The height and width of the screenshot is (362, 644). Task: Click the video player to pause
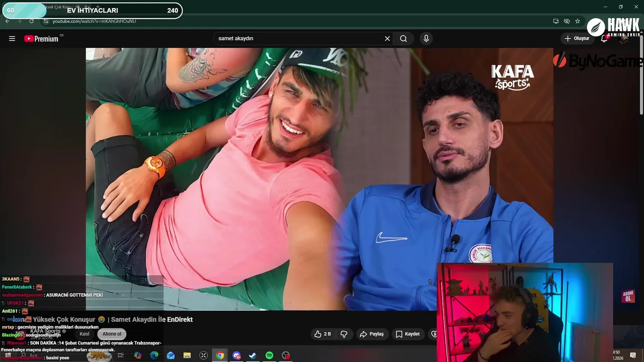pos(319,179)
